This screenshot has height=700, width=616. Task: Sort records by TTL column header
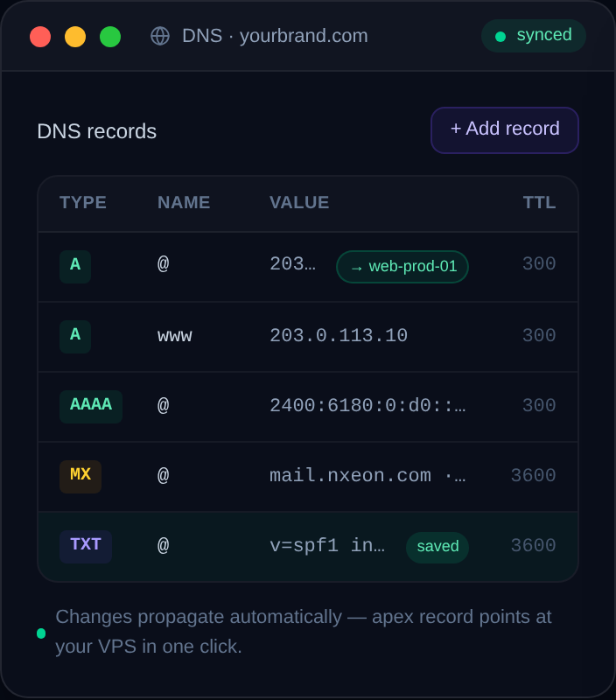539,203
